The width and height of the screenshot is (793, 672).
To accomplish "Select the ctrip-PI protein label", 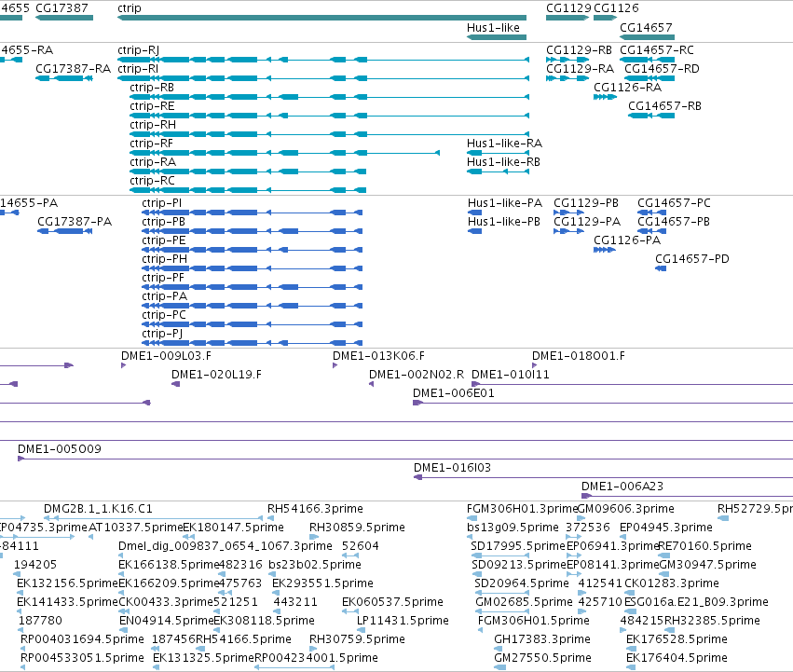I will click(x=162, y=203).
